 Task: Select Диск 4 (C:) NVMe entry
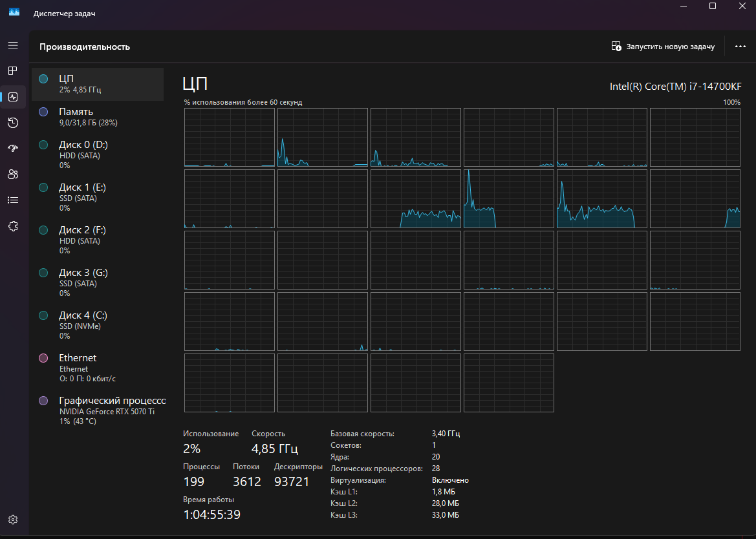[97, 325]
